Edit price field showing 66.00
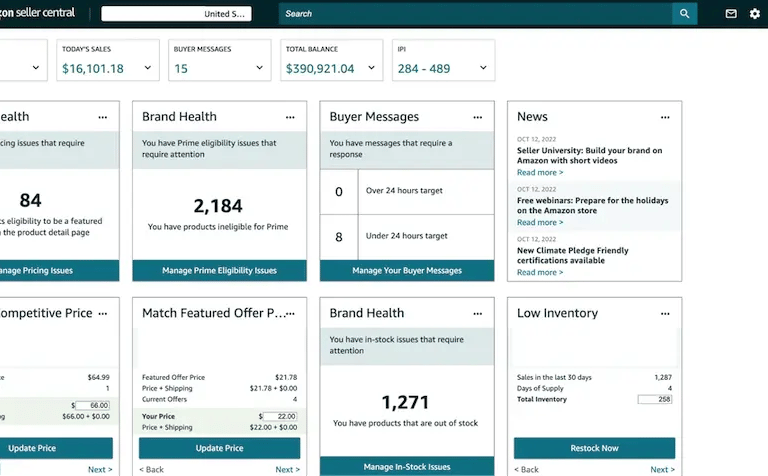The height and width of the screenshot is (476, 768). (x=92, y=405)
